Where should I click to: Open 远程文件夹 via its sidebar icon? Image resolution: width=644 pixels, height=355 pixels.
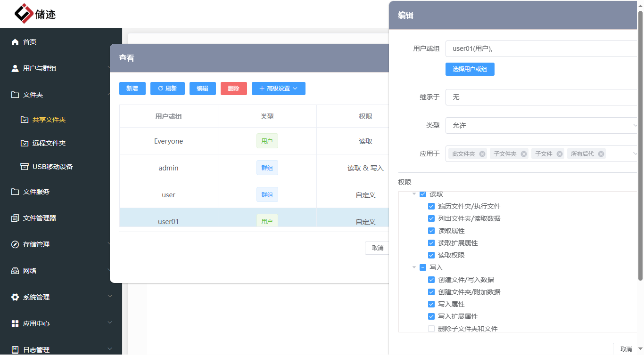[24, 143]
